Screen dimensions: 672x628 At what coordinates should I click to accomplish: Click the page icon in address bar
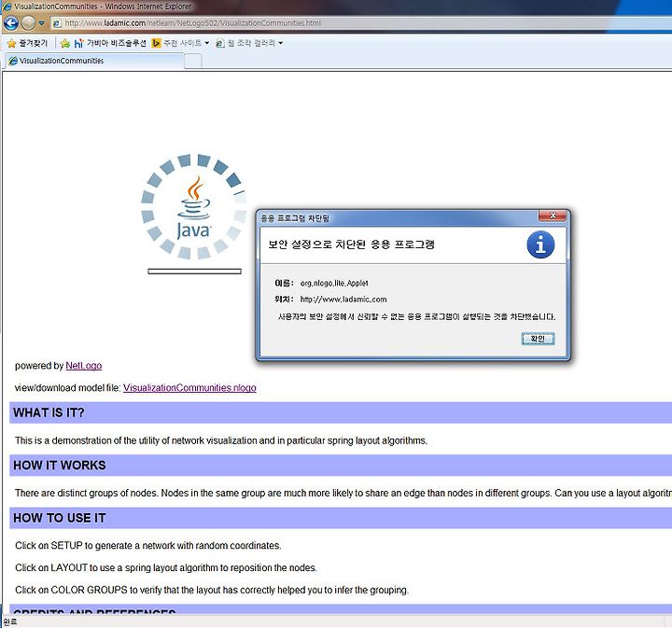tap(57, 23)
